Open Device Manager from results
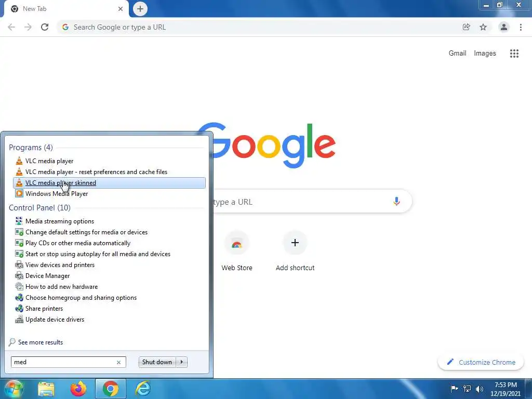This screenshot has width=532, height=399. point(47,276)
